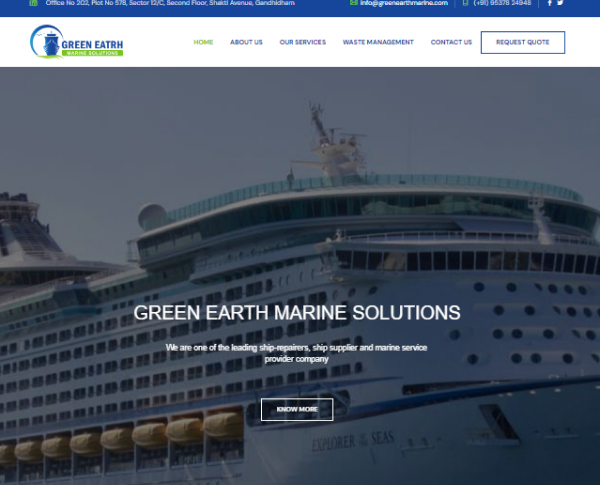Click the Marine Solutions green logo tagline
The image size is (600, 485).
(92, 53)
